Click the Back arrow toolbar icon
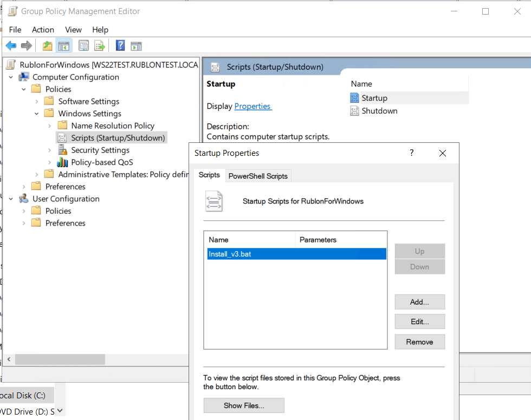Image resolution: width=531 pixels, height=420 pixels. click(11, 45)
